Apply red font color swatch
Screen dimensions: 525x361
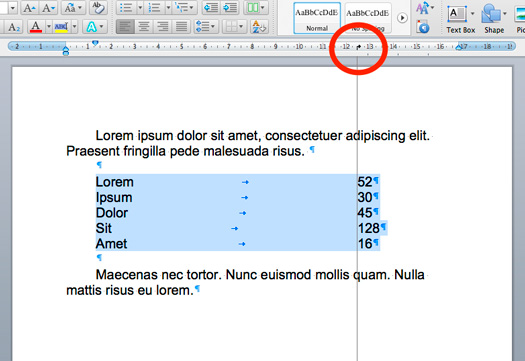coord(35,26)
